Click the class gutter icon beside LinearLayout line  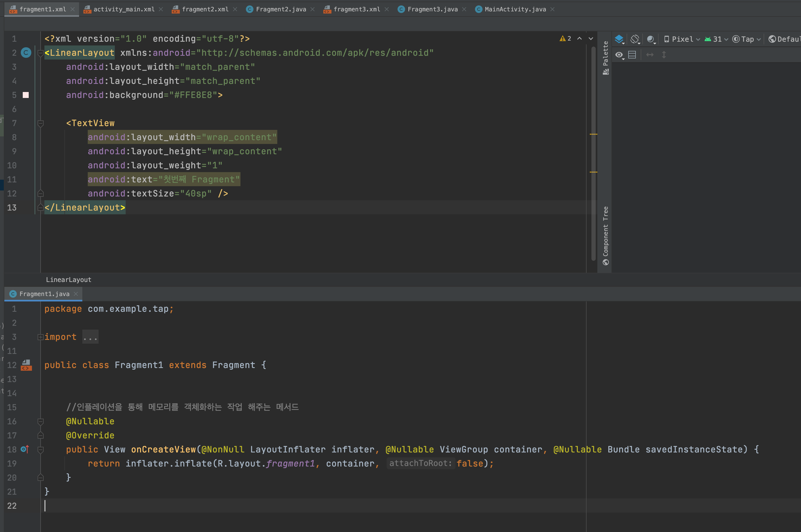pos(26,52)
